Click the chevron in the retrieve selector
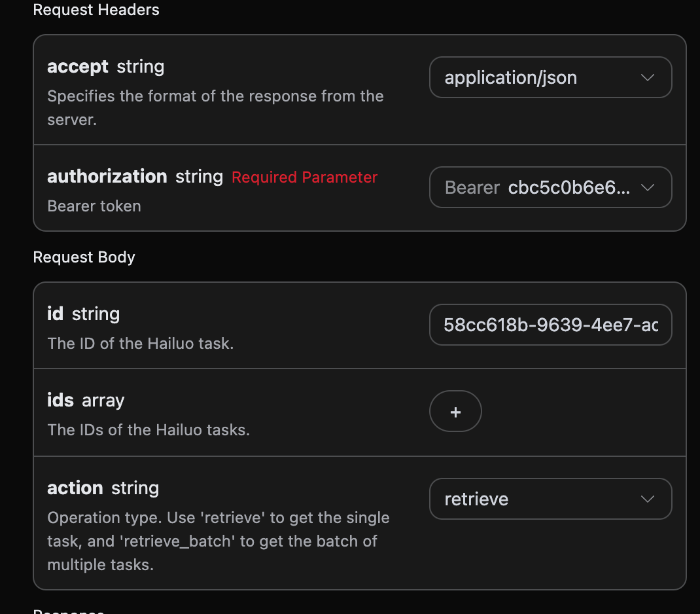This screenshot has height=614, width=700. tap(648, 499)
